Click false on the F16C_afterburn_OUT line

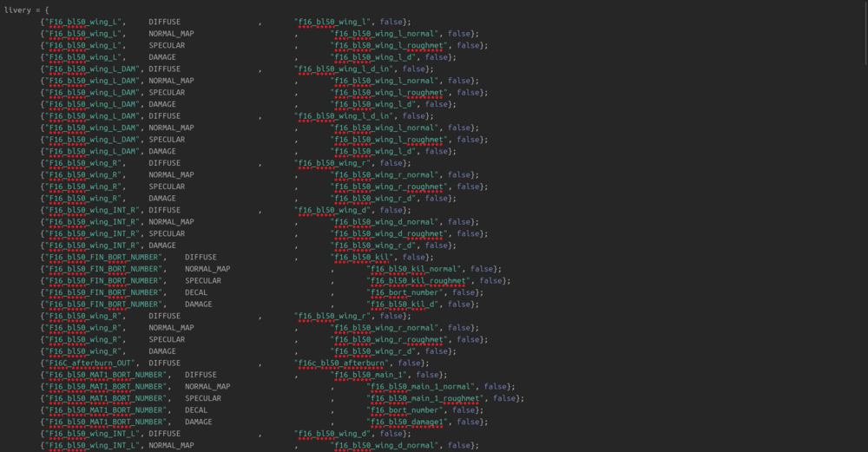click(x=410, y=363)
